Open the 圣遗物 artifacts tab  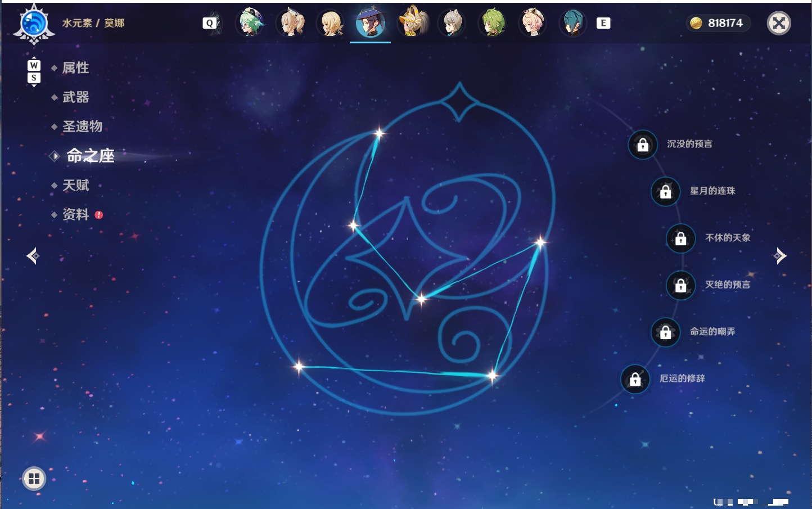click(82, 127)
